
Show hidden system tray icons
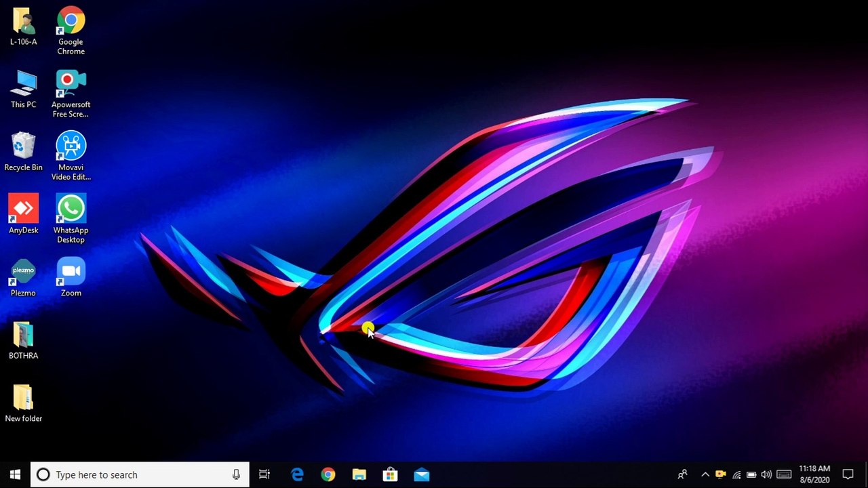click(705, 474)
